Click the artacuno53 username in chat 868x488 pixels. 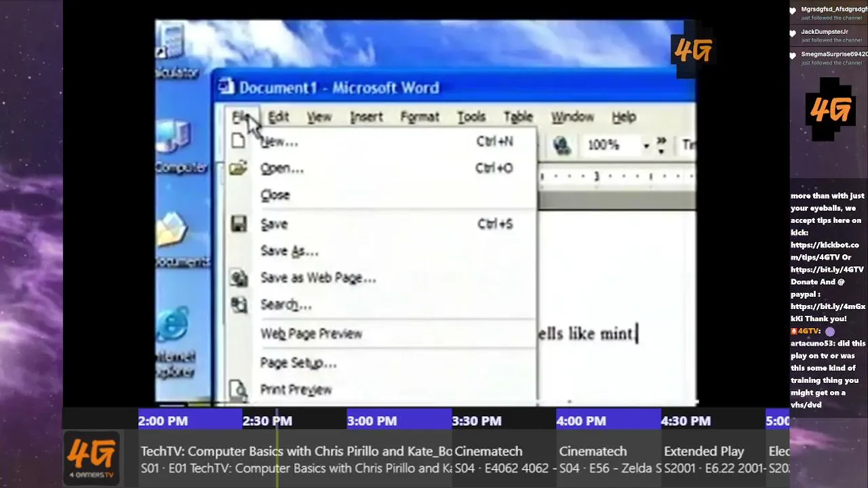tap(813, 344)
